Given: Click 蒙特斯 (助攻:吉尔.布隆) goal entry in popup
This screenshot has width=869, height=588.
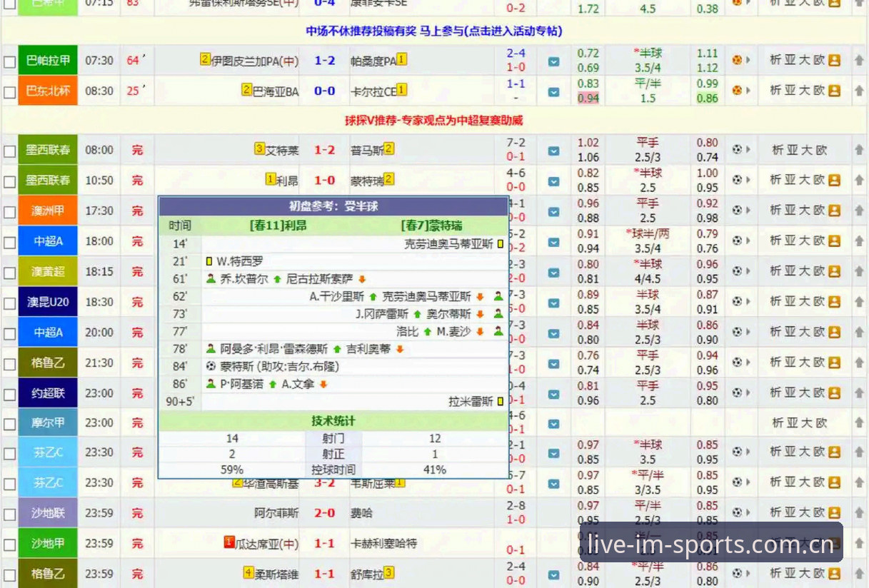Looking at the screenshot, I should click(x=278, y=366).
